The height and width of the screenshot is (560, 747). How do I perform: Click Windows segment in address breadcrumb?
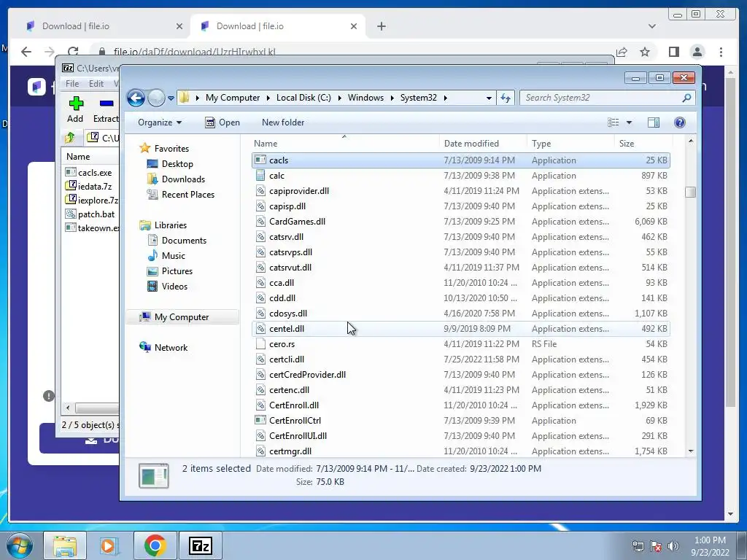pyautogui.click(x=365, y=98)
